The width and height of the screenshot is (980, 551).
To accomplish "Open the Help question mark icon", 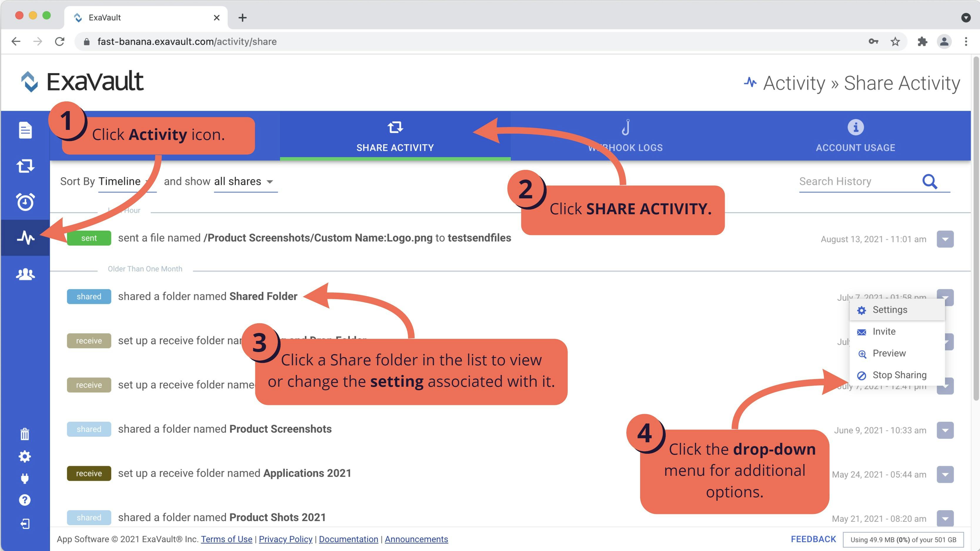I will (25, 500).
